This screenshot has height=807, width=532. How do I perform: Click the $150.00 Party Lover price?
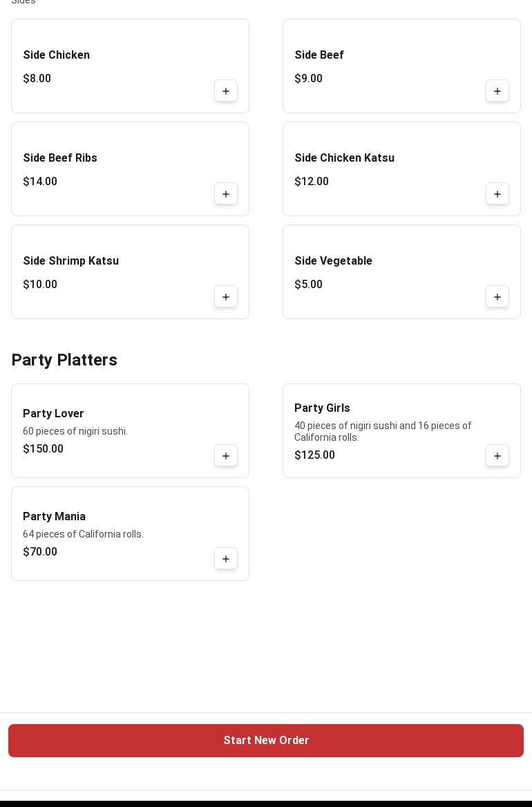coord(43,449)
